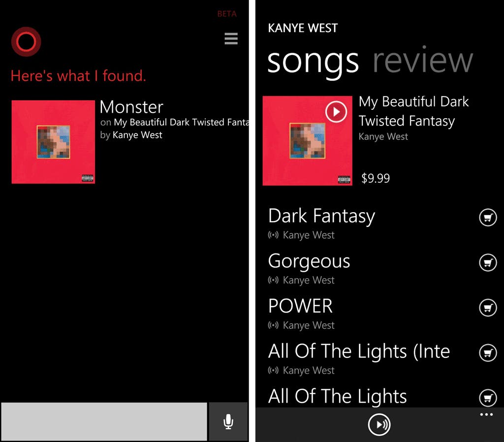Click the Cortana text input box

click(104, 421)
